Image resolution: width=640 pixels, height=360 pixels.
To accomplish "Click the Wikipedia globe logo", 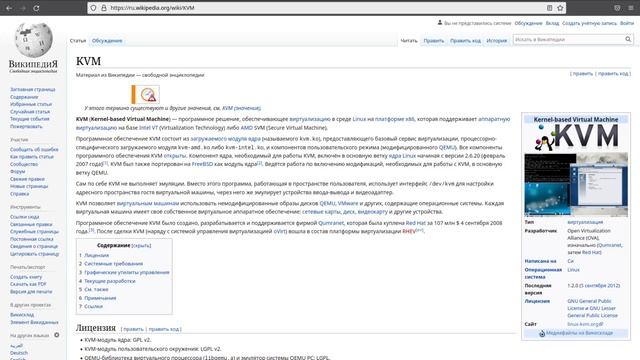I will tap(33, 40).
